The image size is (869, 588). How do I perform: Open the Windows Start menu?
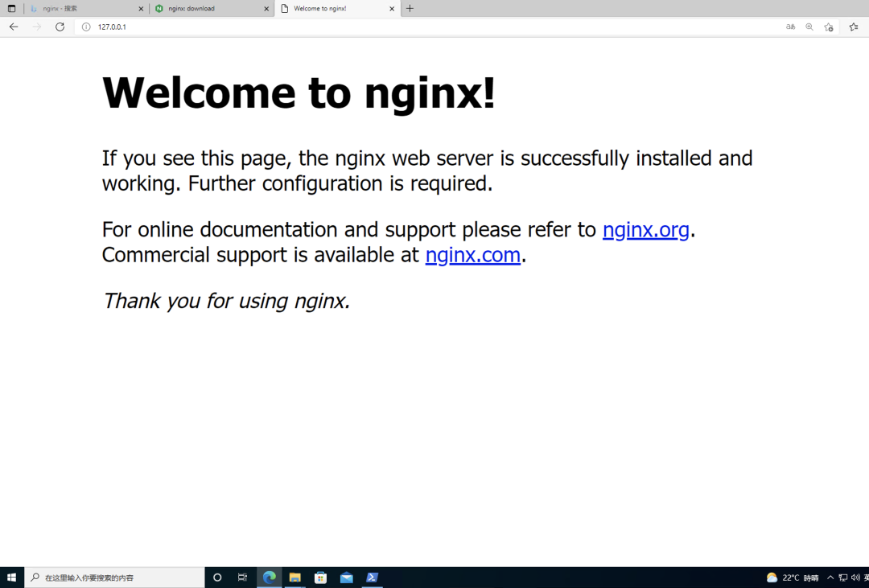click(x=11, y=578)
